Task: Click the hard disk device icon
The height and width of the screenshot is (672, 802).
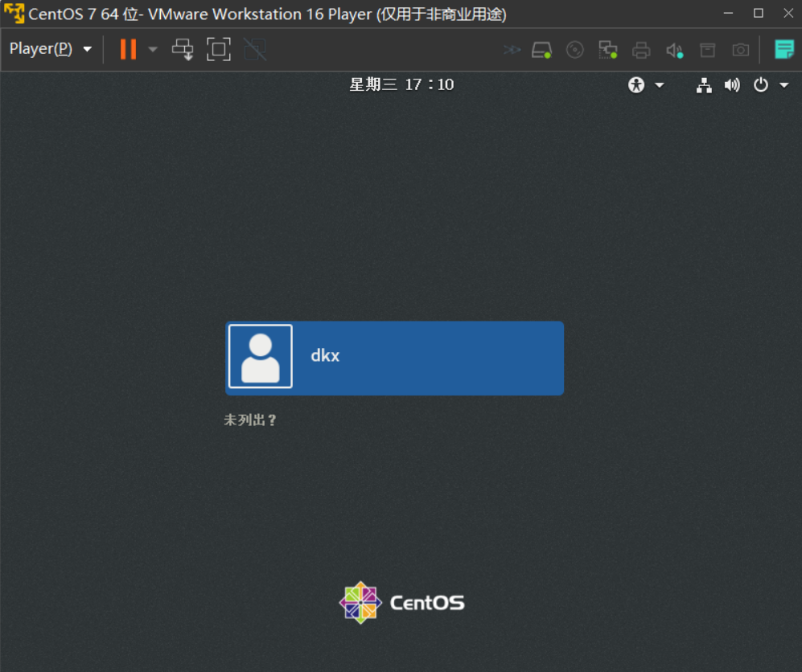Action: (x=541, y=50)
